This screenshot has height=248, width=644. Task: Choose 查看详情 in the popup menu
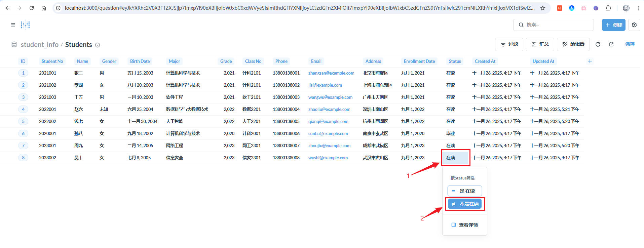pos(464,225)
